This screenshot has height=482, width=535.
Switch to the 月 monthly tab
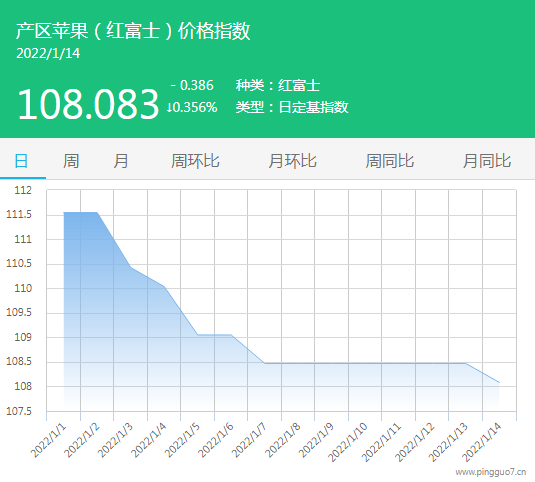(x=121, y=161)
